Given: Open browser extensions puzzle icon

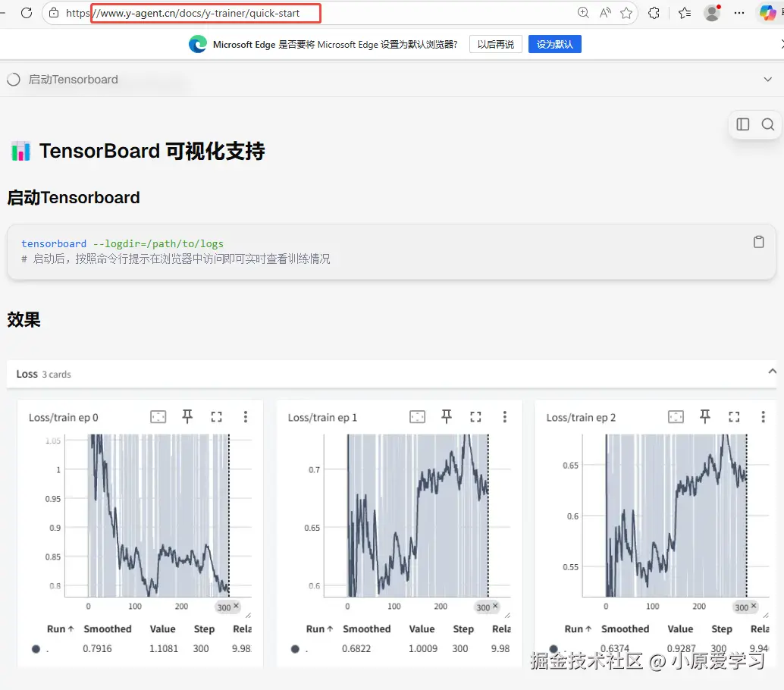Looking at the screenshot, I should 654,13.
